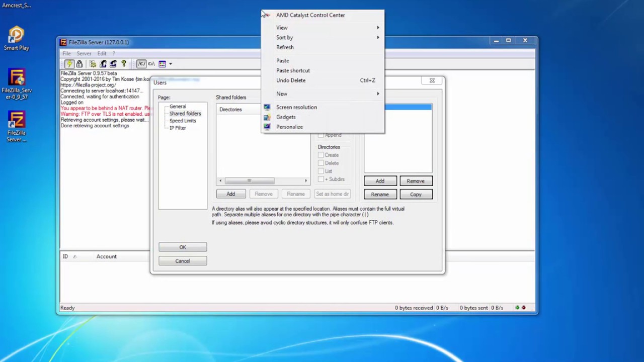
Task: Click log line "Logged on"
Action: coord(72,103)
